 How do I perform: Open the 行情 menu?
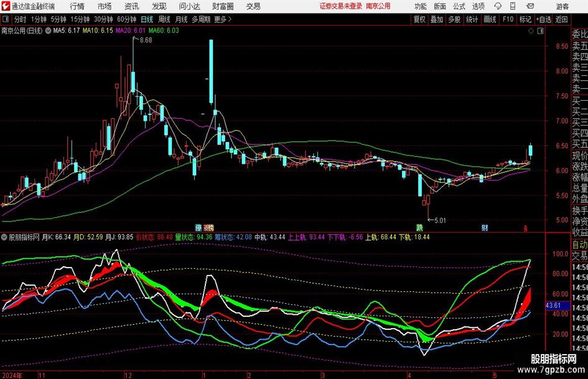point(77,6)
